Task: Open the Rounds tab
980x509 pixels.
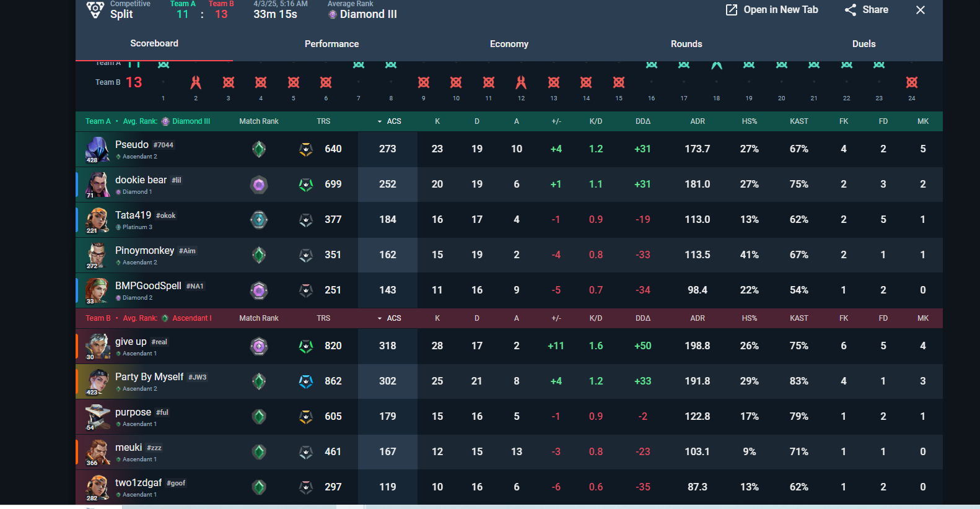Action: (x=686, y=44)
